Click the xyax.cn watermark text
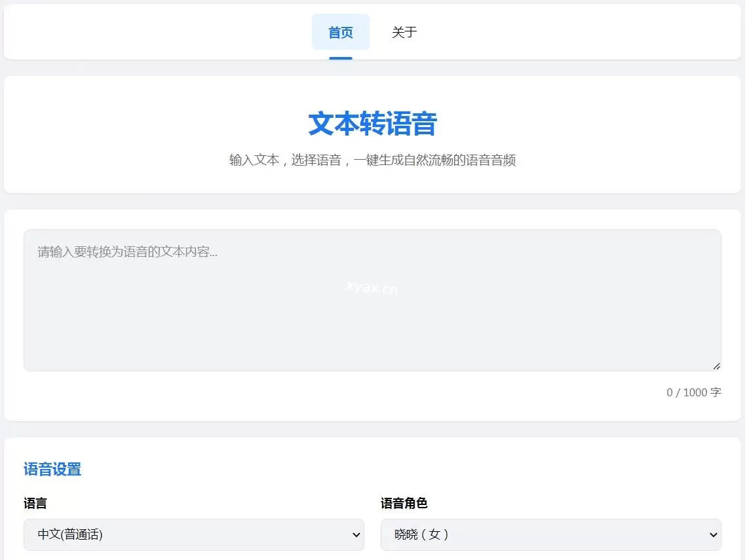Image resolution: width=745 pixels, height=560 pixels. click(372, 287)
